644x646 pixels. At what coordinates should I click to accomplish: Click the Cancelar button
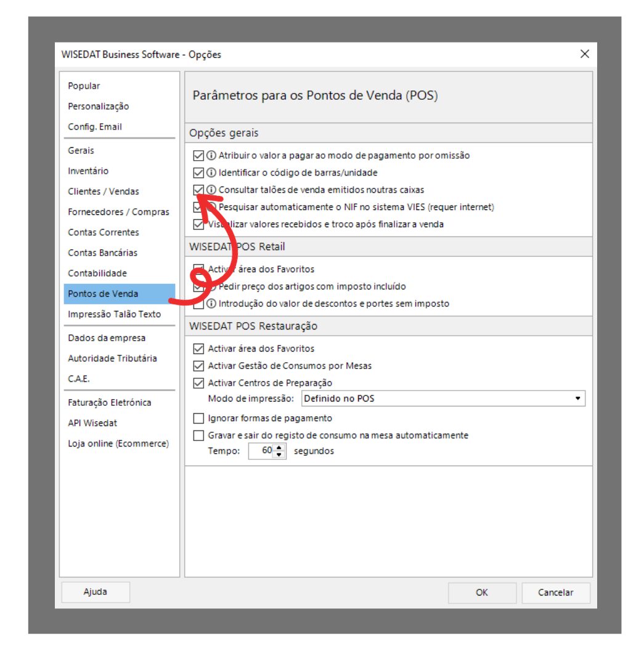point(555,593)
